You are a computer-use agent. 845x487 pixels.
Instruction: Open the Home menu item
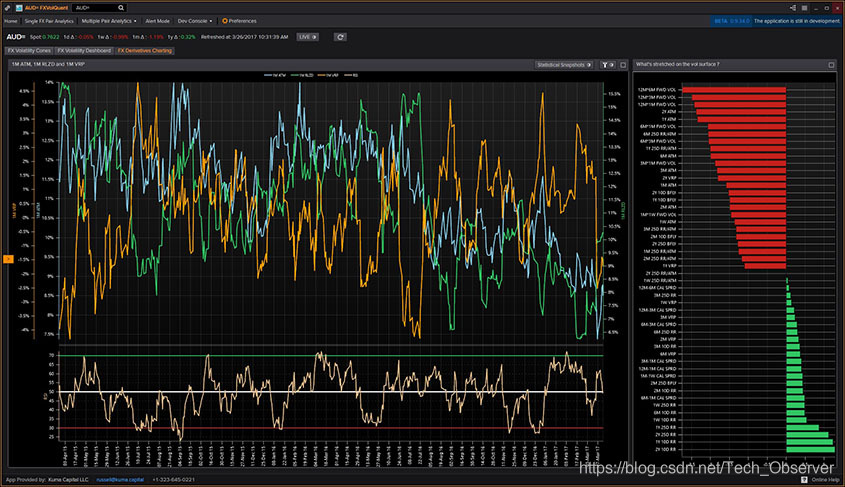tap(11, 21)
